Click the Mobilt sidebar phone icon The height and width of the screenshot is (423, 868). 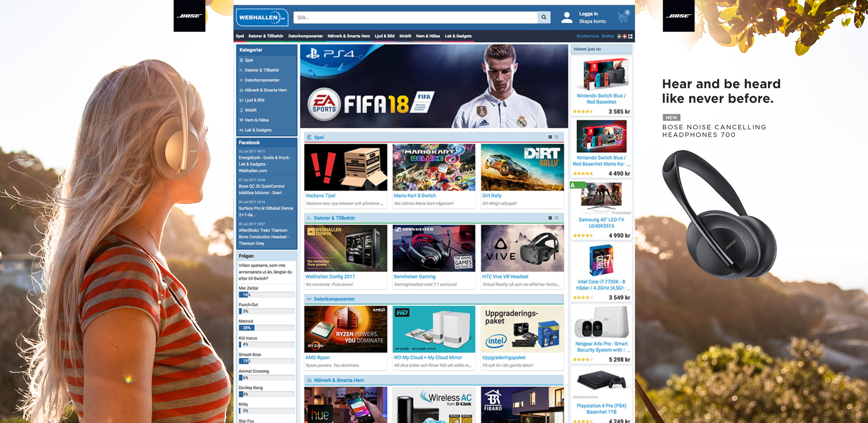pyautogui.click(x=241, y=110)
